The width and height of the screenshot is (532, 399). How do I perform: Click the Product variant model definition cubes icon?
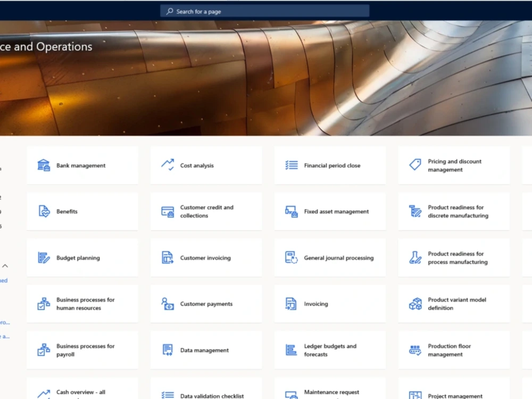click(414, 304)
